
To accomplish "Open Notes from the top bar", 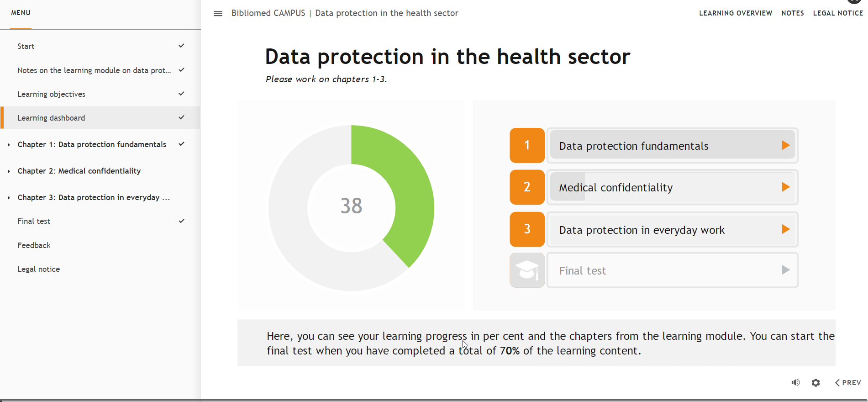I will click(793, 13).
